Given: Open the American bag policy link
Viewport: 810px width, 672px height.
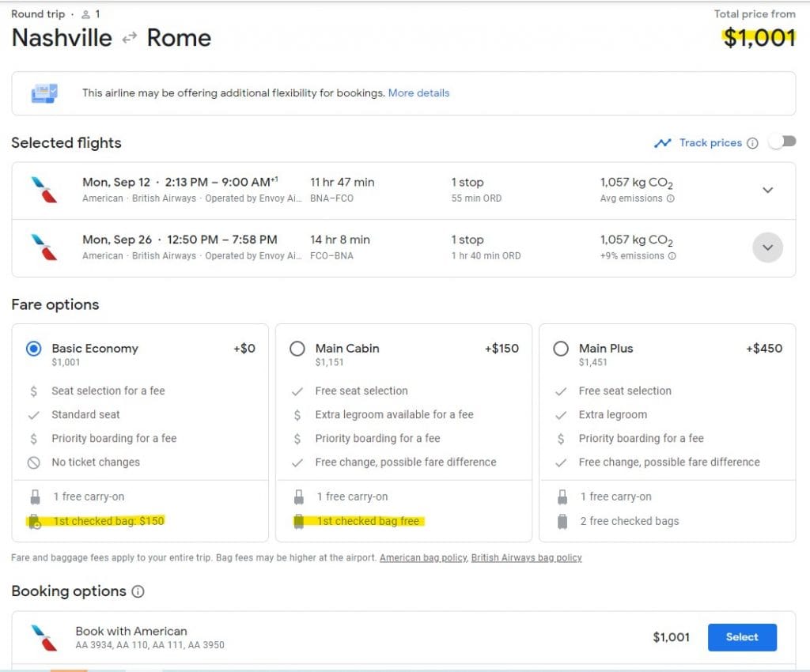Looking at the screenshot, I should (x=423, y=558).
